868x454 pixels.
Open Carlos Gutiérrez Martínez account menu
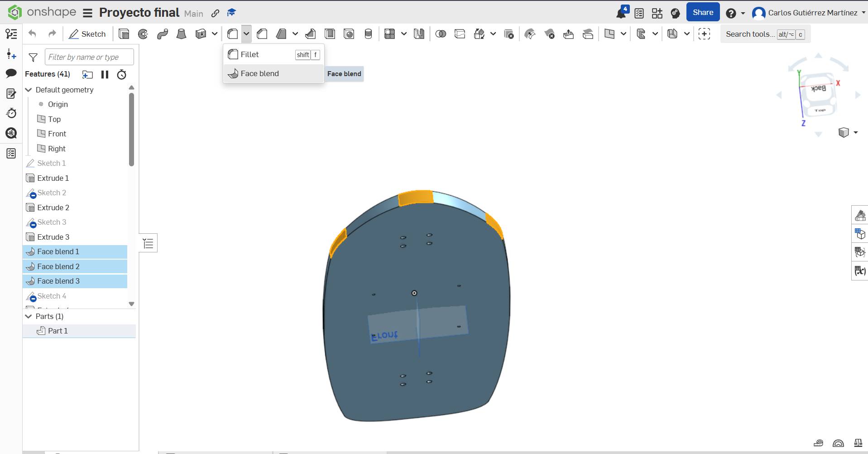(x=809, y=13)
